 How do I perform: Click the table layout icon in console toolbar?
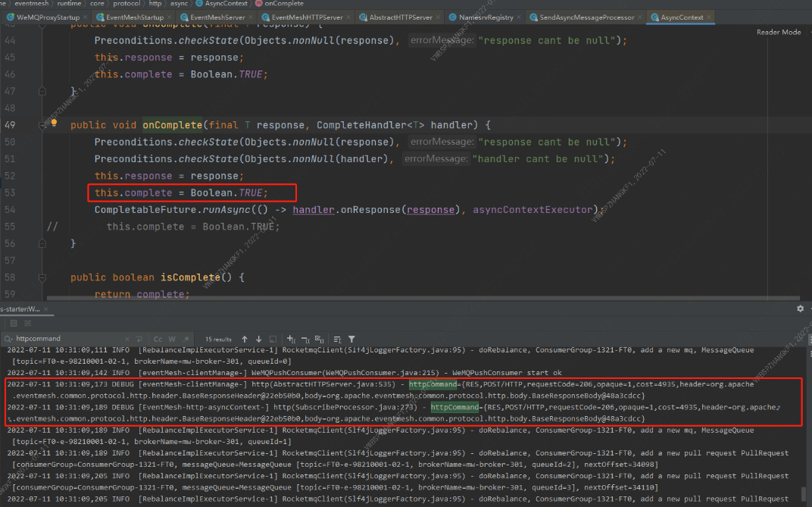[14, 323]
